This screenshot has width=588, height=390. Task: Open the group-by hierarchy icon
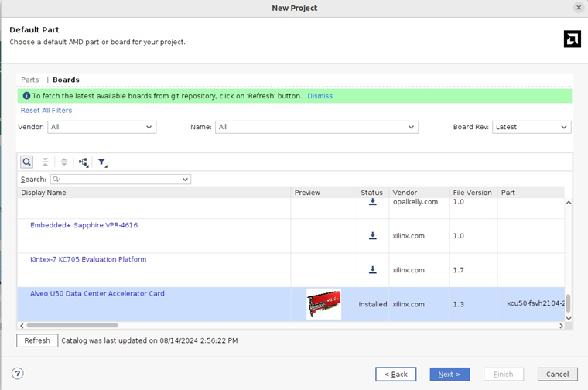[84, 162]
